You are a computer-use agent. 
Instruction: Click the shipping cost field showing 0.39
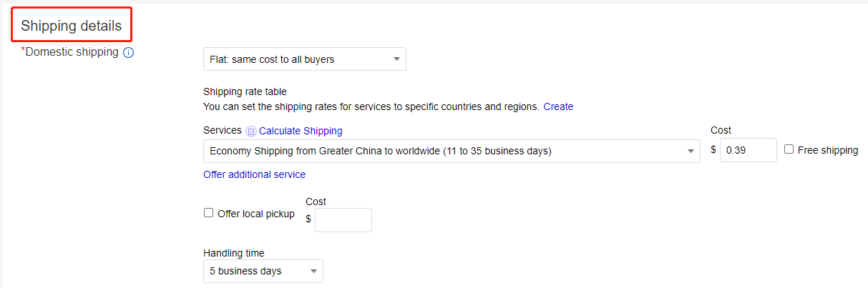click(748, 150)
